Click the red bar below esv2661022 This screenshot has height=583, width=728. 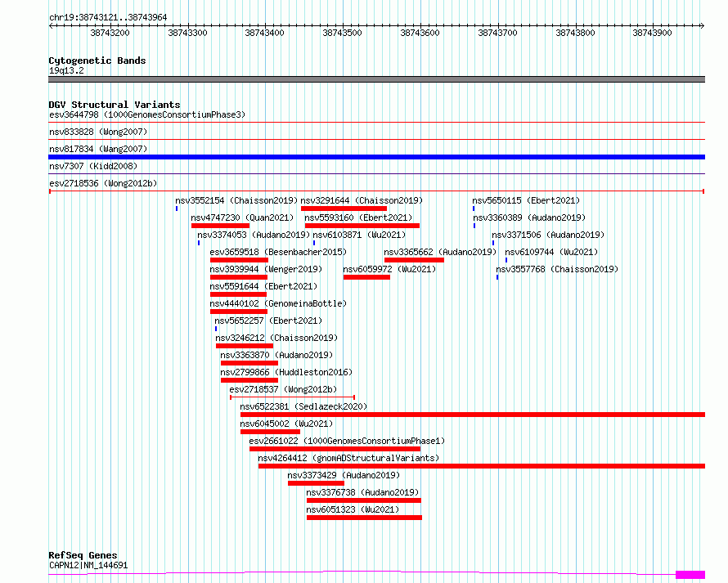pos(335,449)
